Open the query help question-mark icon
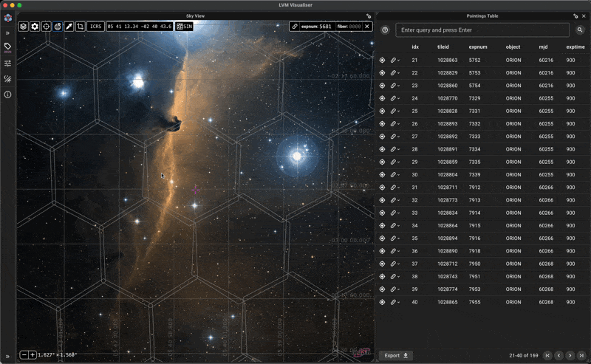 tap(385, 30)
